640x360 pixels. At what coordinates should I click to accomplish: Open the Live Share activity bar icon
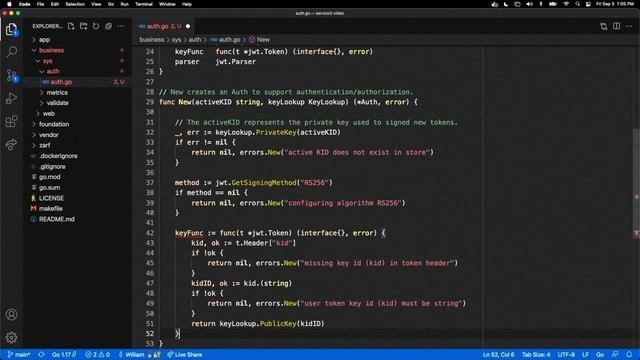11,144
